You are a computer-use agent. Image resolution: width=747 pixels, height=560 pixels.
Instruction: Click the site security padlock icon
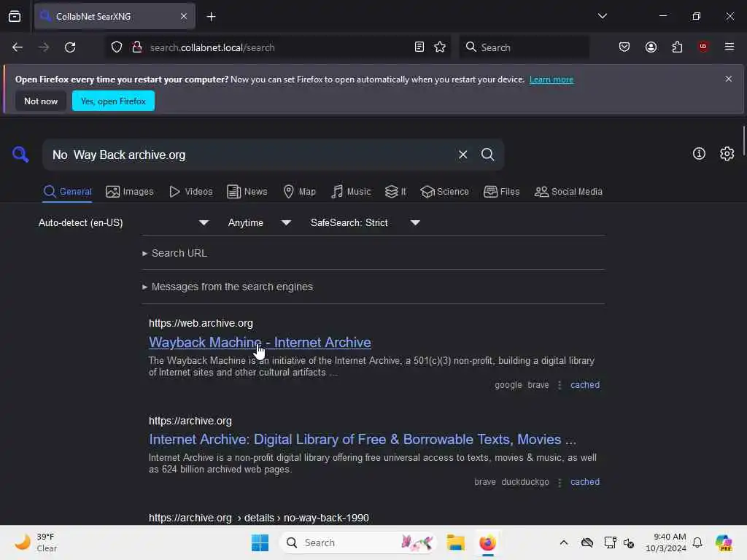coord(137,47)
